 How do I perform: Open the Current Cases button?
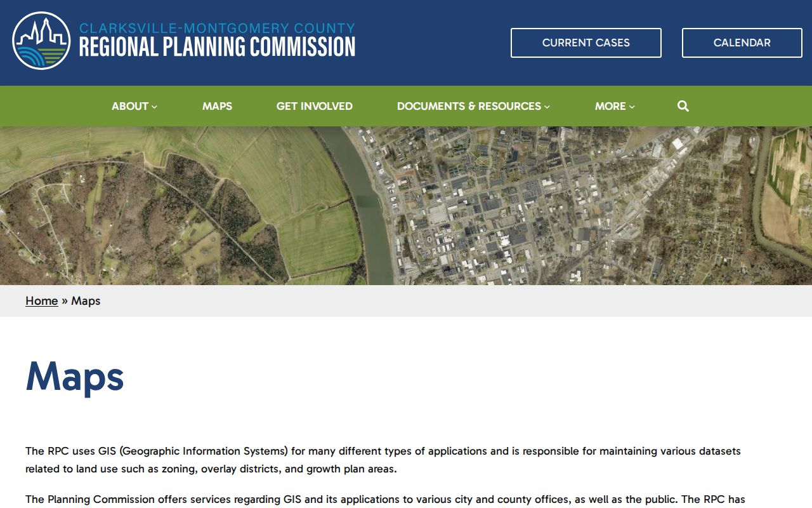[586, 43]
